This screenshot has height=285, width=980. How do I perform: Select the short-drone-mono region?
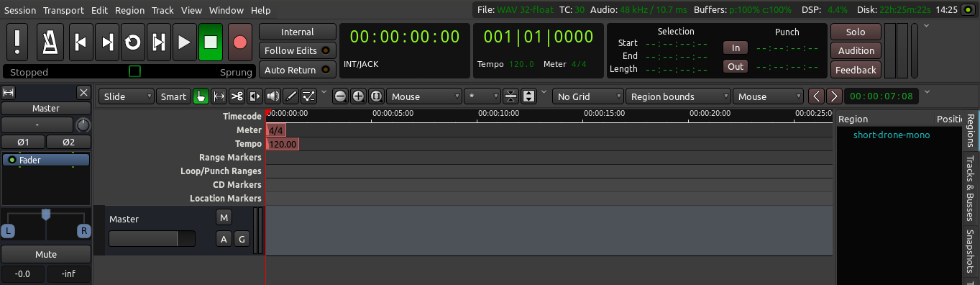click(x=892, y=135)
